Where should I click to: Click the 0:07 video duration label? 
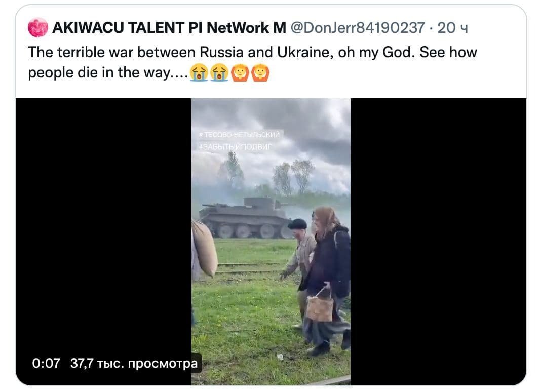pos(46,363)
